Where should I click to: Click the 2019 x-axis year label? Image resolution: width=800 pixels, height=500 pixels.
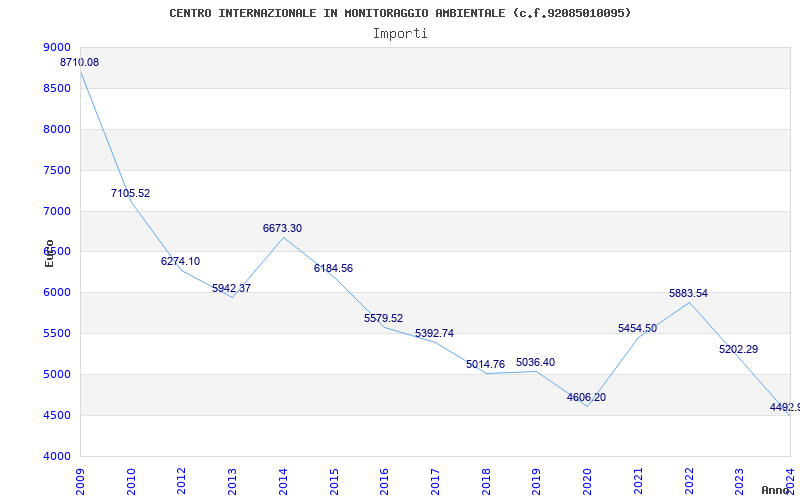pyautogui.click(x=537, y=482)
